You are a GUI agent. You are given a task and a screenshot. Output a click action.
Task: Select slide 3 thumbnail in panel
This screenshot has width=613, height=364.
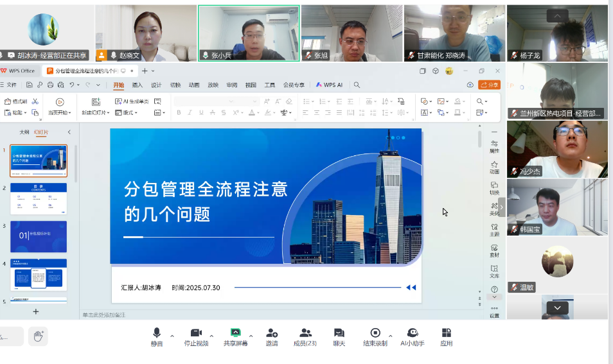click(38, 236)
